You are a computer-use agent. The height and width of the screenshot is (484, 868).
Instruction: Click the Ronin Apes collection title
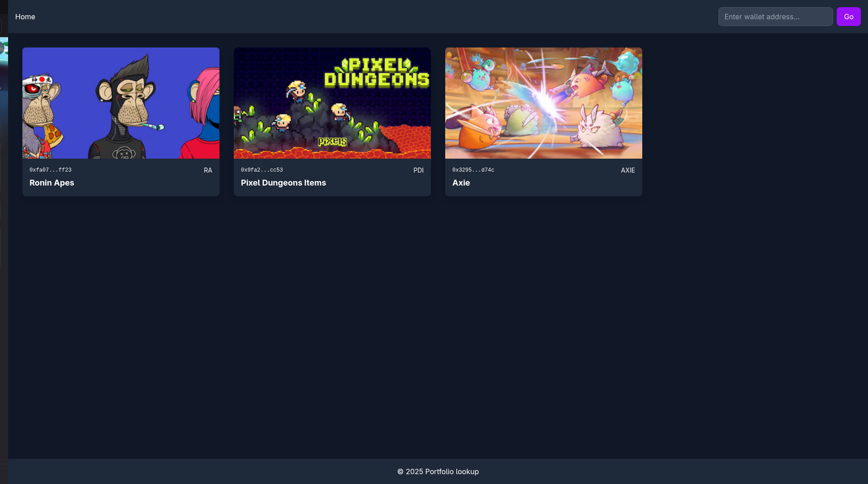click(52, 183)
